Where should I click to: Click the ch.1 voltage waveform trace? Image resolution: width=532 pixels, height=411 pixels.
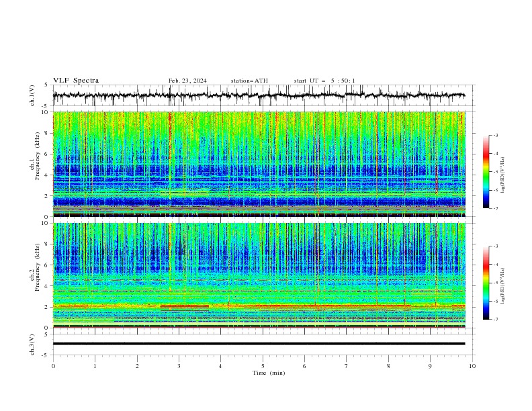coord(259,95)
